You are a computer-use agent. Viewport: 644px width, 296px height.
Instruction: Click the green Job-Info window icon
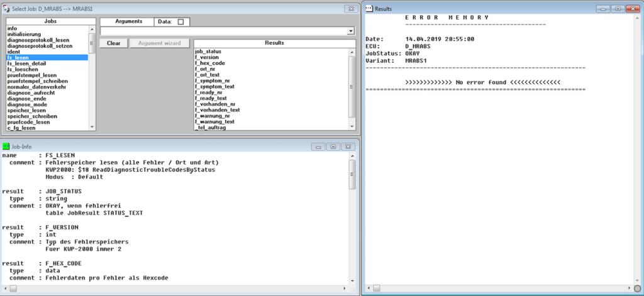pyautogui.click(x=6, y=146)
